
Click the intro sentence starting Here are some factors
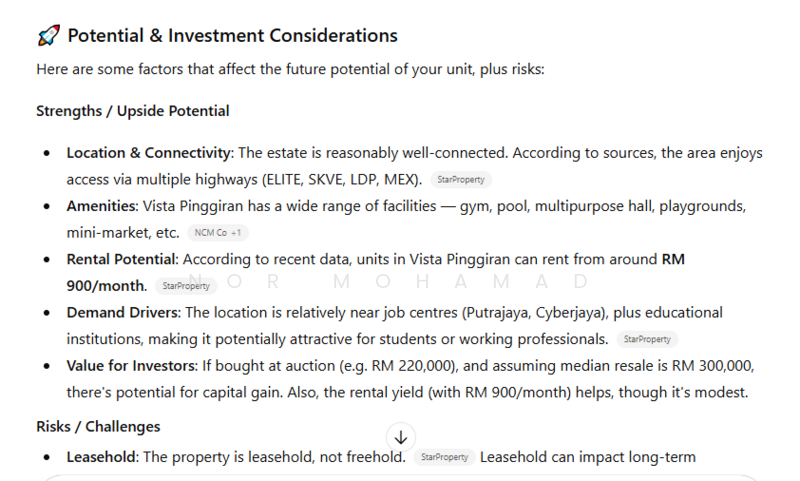pyautogui.click(x=290, y=70)
